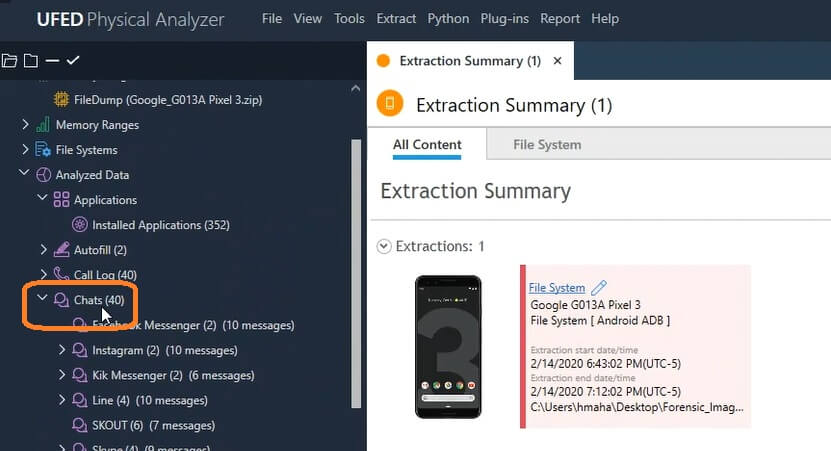Open the View menu

[308, 19]
